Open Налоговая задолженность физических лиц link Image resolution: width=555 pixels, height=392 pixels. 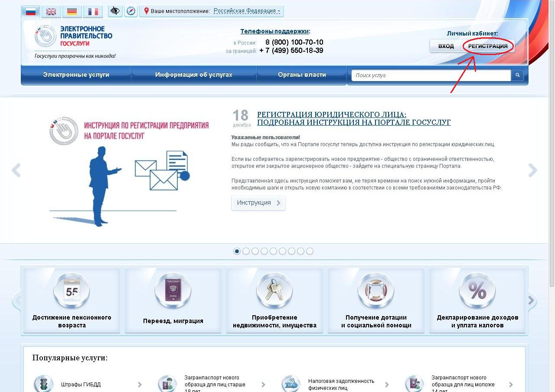coord(341,384)
